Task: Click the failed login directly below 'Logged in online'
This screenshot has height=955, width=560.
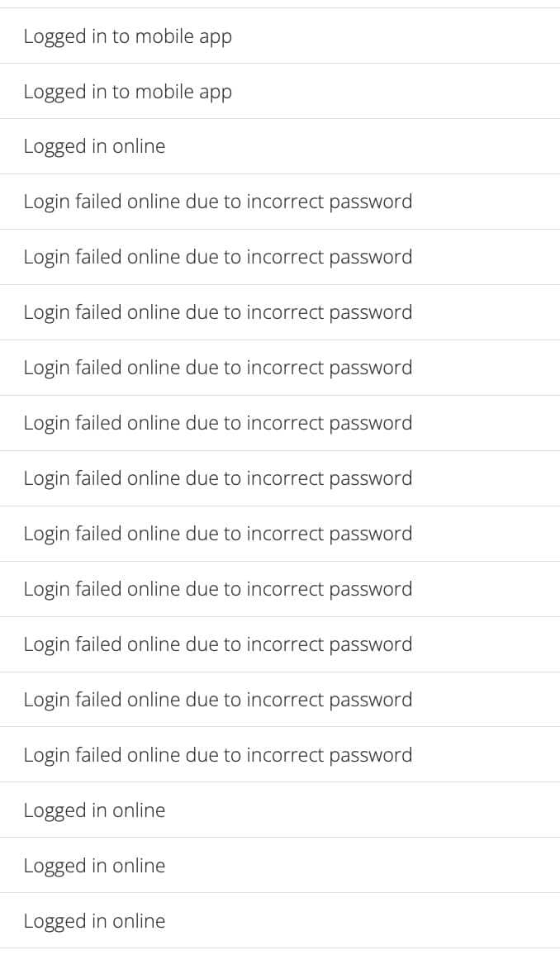Action: pos(217,202)
